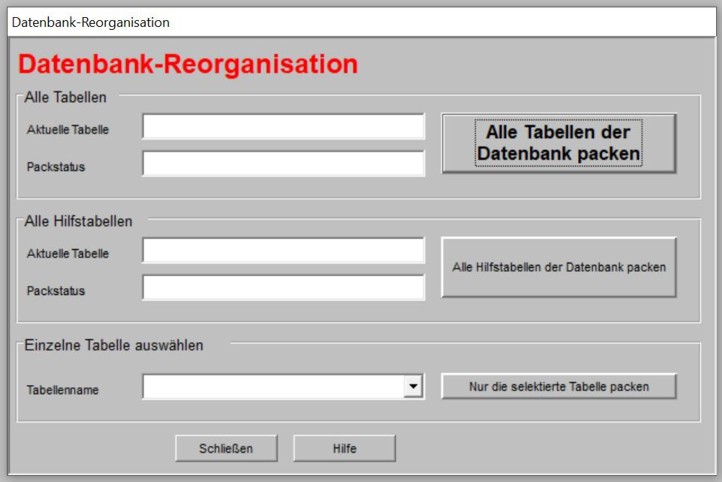Select Aktuelle Tabelle field under Alle Hilfstabellen
Image resolution: width=722 pixels, height=482 pixels.
pyautogui.click(x=283, y=251)
